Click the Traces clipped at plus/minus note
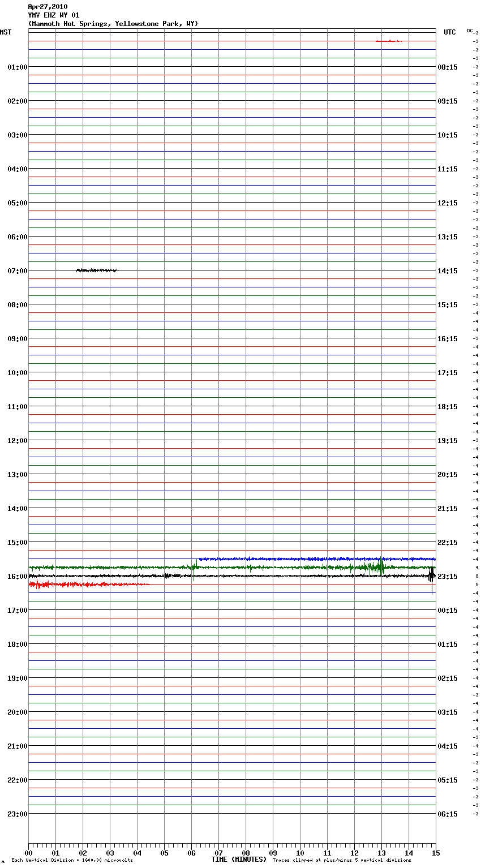The width and height of the screenshot is (481, 868). [342, 861]
